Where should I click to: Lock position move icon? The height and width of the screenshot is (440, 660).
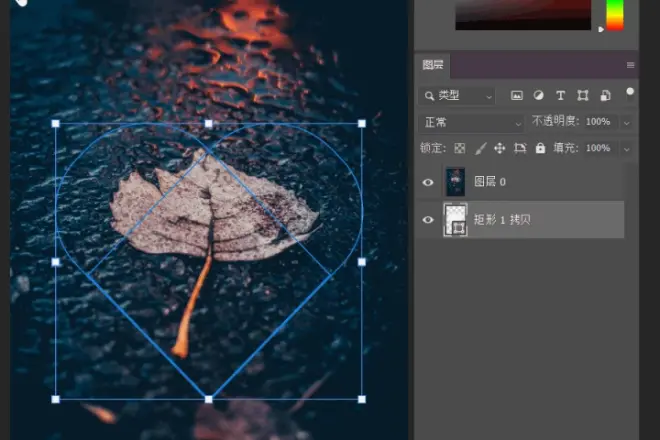pos(500,148)
